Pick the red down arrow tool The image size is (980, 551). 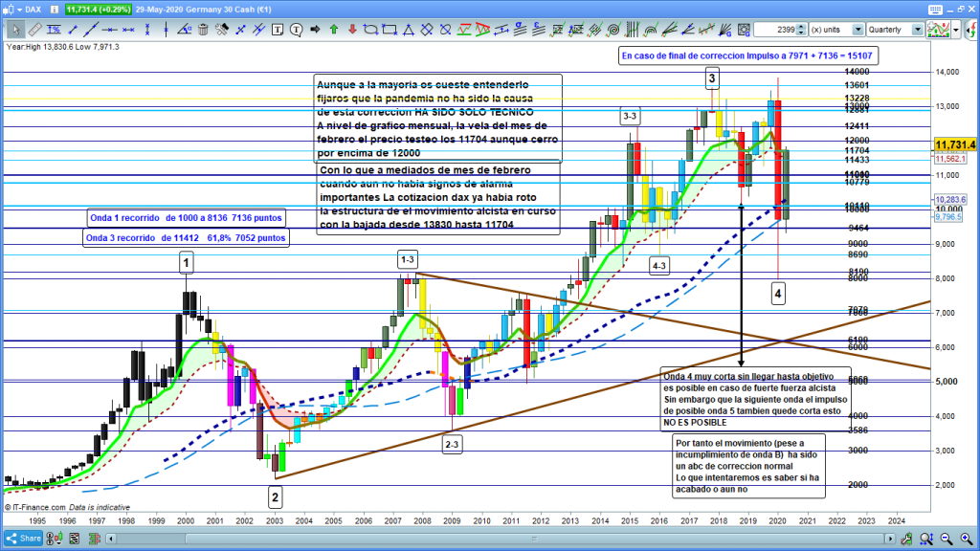coord(350,30)
